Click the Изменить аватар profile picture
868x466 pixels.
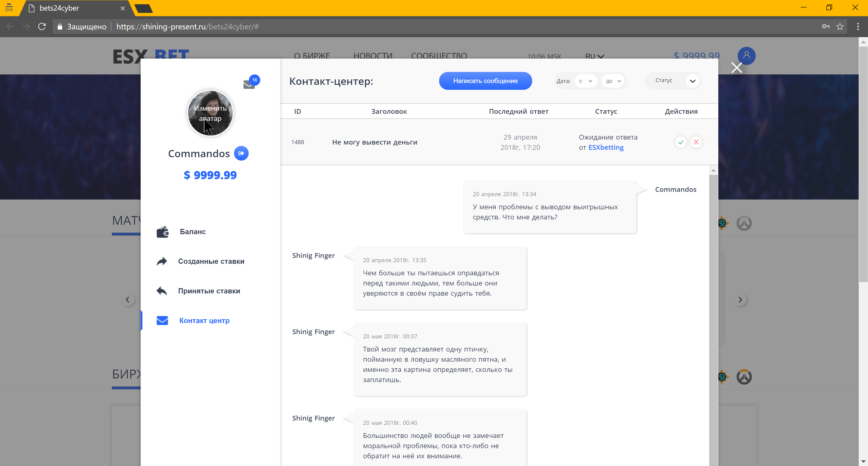click(x=210, y=113)
